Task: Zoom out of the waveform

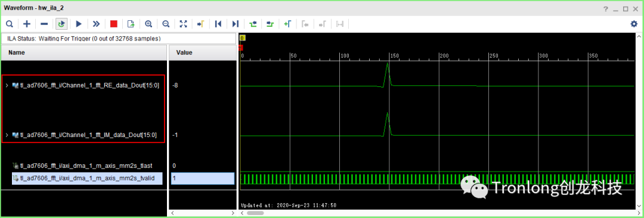Action: tap(166, 24)
